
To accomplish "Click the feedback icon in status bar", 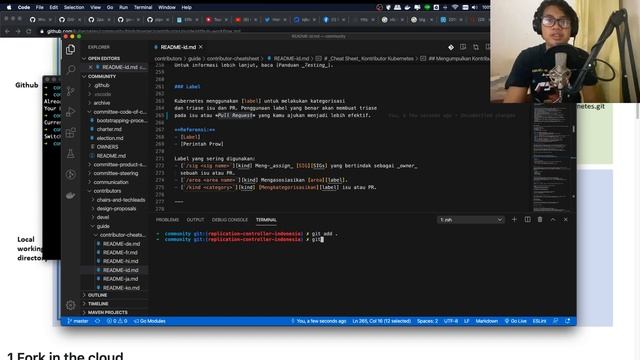I will (x=556, y=321).
